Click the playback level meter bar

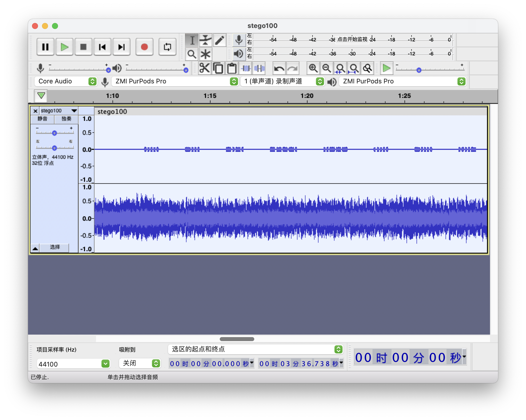click(352, 53)
